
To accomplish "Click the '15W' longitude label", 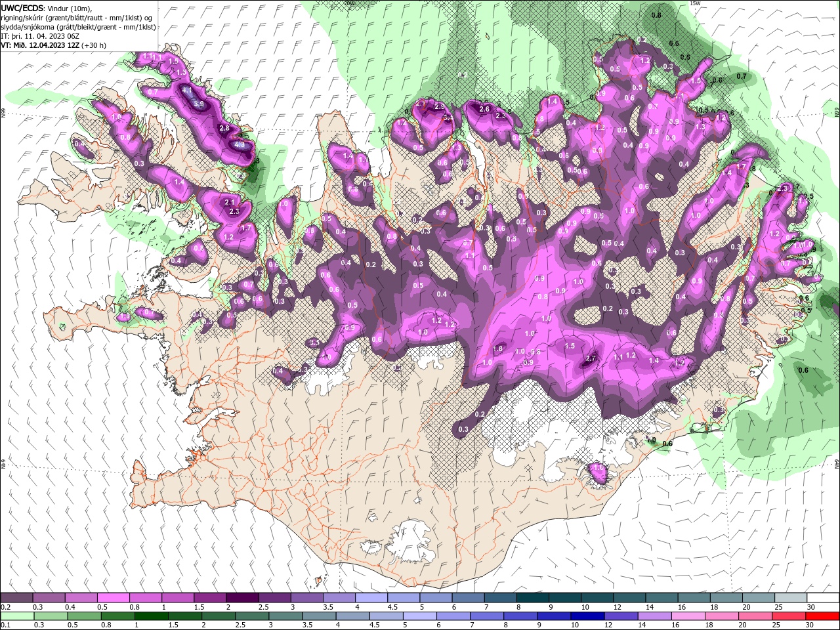I will 695,3.
